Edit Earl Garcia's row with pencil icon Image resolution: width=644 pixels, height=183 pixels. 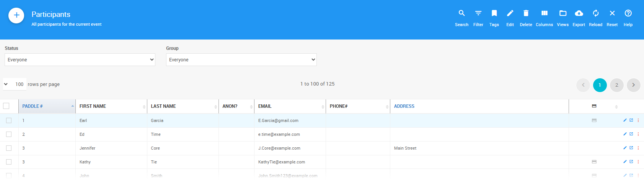point(625,120)
